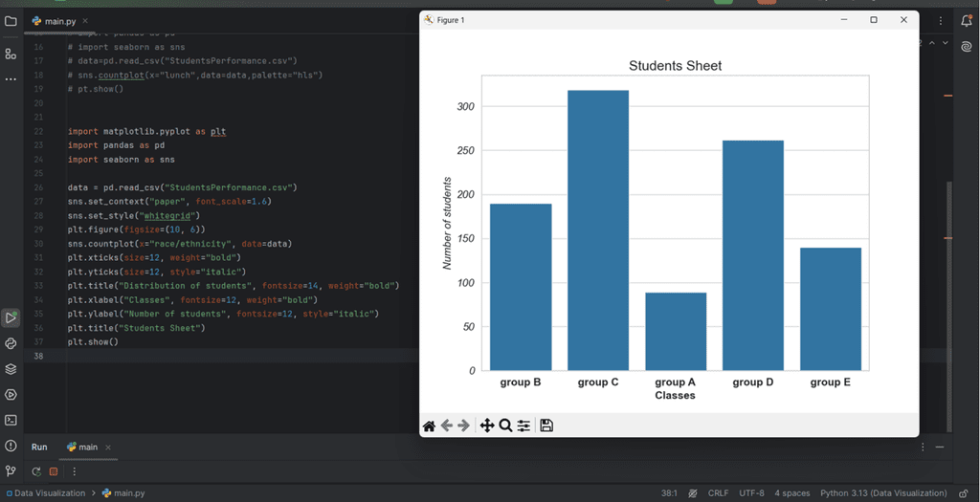This screenshot has height=502, width=980.
Task: Toggle the Run tool window sidebar button
Action: click(11, 317)
